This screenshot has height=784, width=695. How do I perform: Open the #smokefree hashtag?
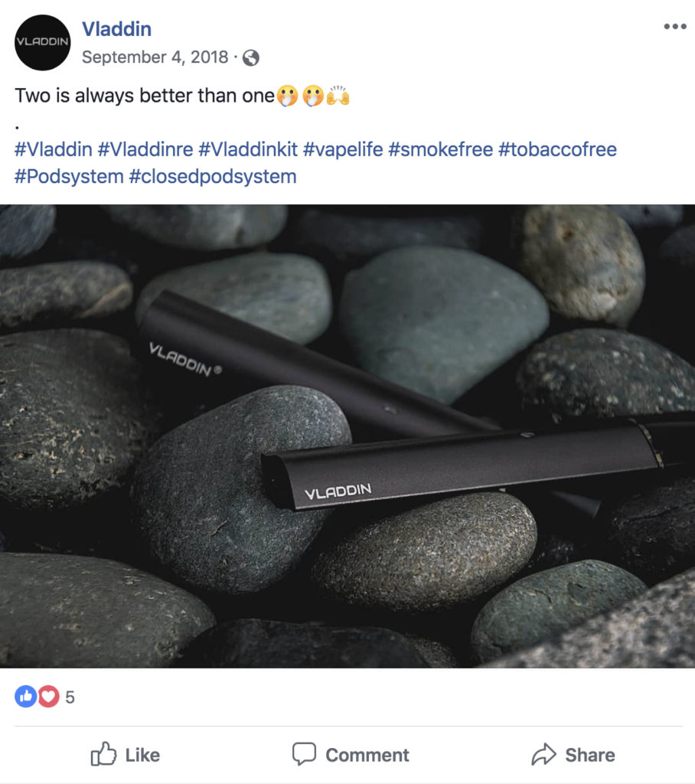click(441, 149)
